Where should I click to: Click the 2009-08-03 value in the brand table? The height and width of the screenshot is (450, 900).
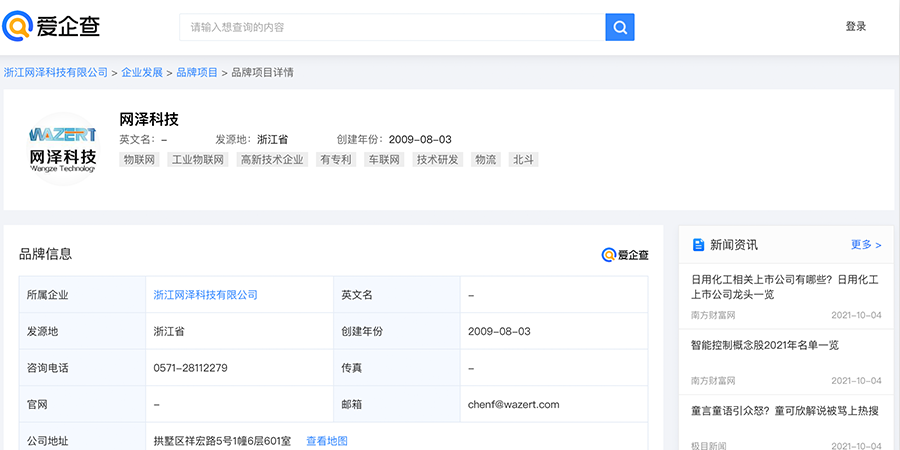tap(499, 332)
